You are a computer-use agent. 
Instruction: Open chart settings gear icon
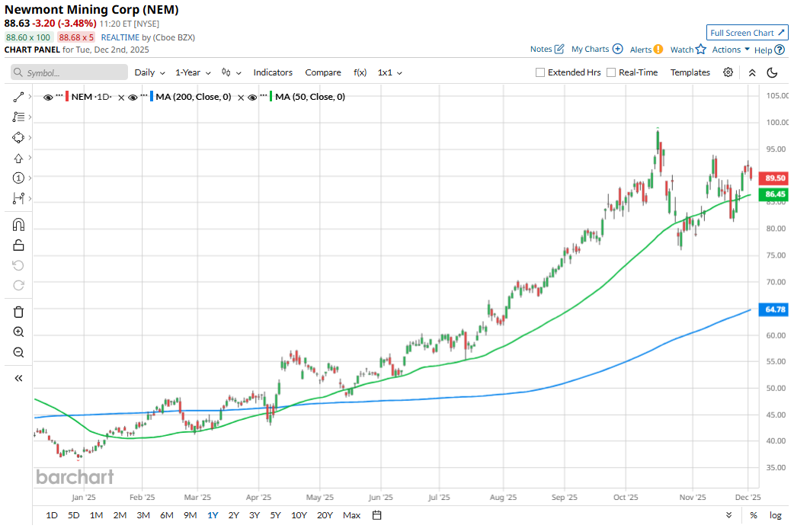point(728,72)
